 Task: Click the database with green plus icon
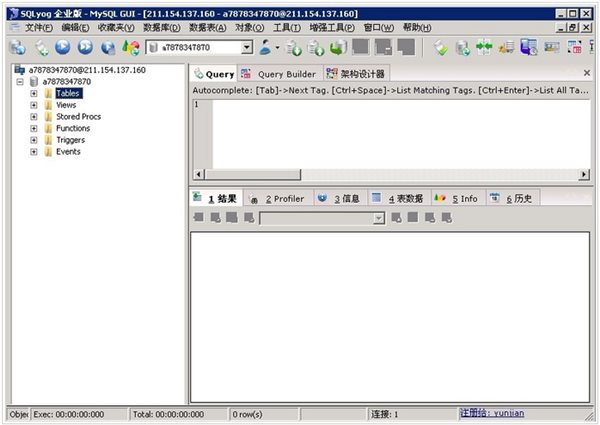(x=462, y=47)
